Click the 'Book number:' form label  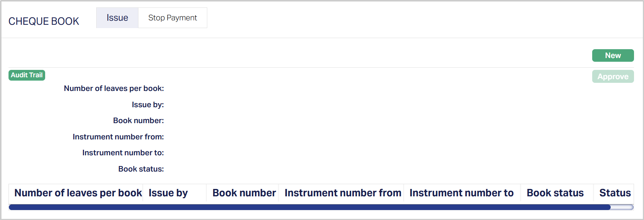click(x=138, y=121)
